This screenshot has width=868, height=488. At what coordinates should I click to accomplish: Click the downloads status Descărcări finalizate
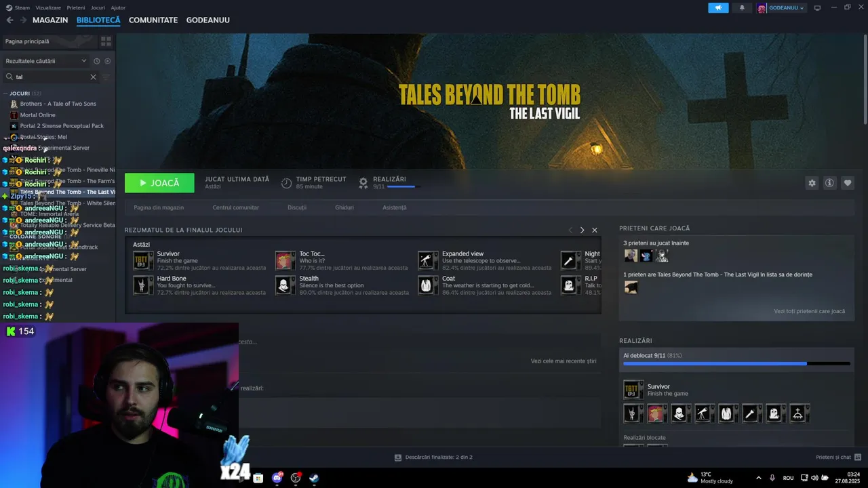[x=433, y=457]
